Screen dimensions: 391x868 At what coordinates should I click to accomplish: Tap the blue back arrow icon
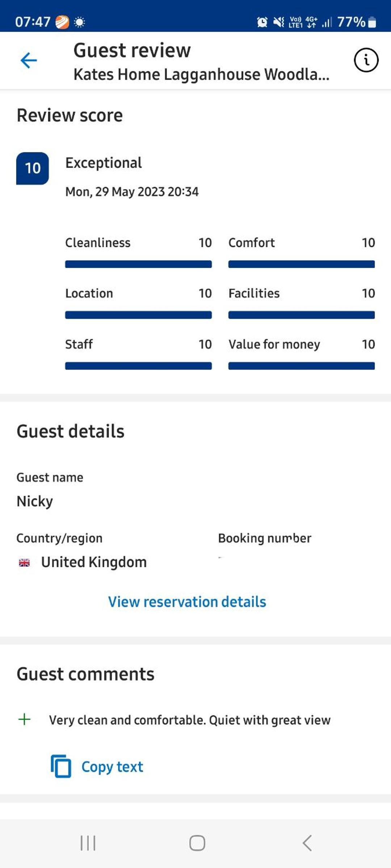29,60
